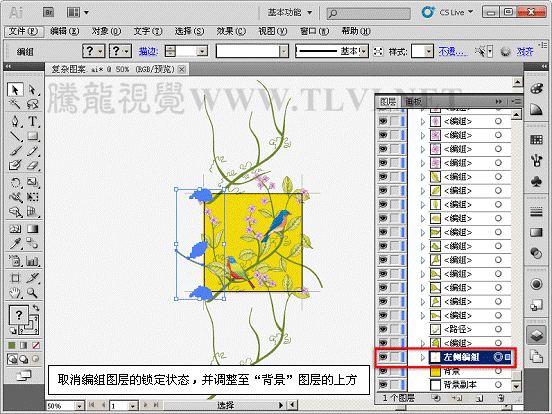Select the Pencil tool

[x=32, y=151]
